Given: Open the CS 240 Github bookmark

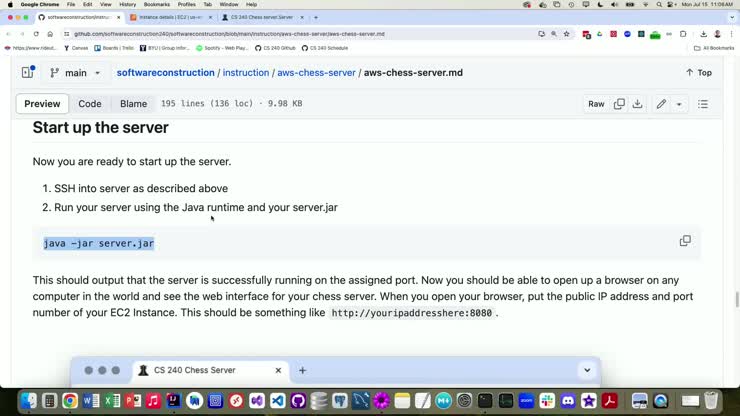Looking at the screenshot, I should (275, 48).
